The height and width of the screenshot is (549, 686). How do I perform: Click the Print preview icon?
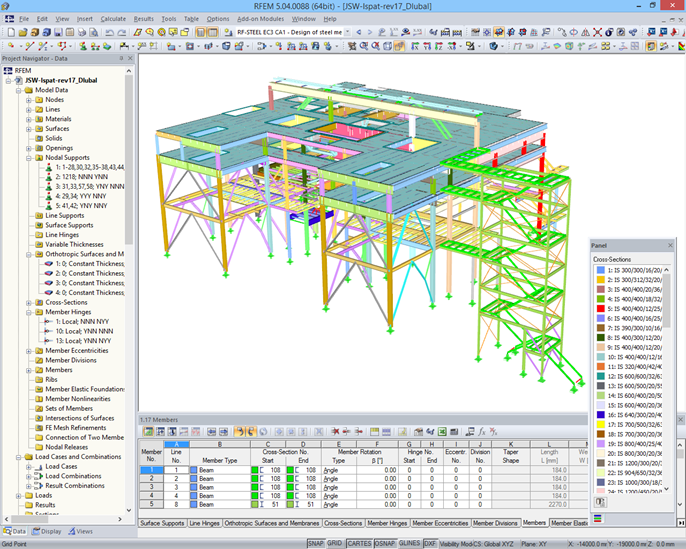coord(93,32)
